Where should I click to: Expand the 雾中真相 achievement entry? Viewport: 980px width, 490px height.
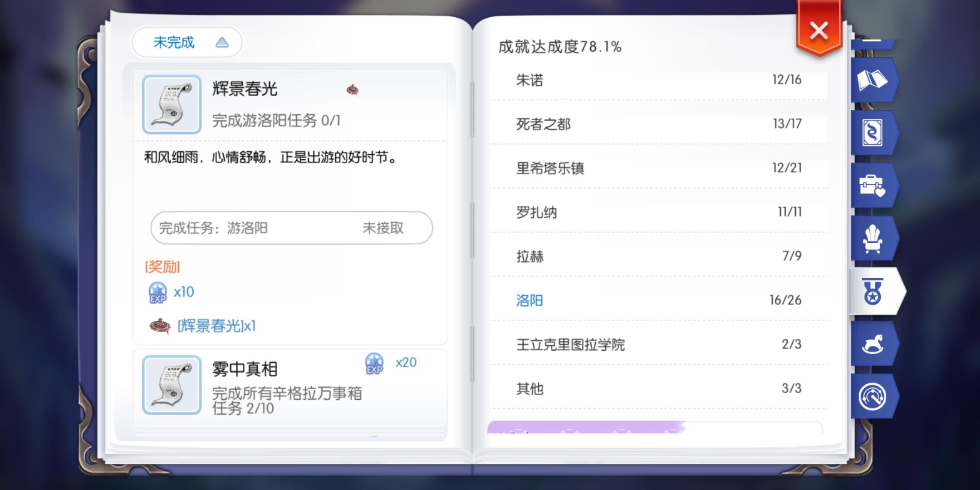pos(290,389)
